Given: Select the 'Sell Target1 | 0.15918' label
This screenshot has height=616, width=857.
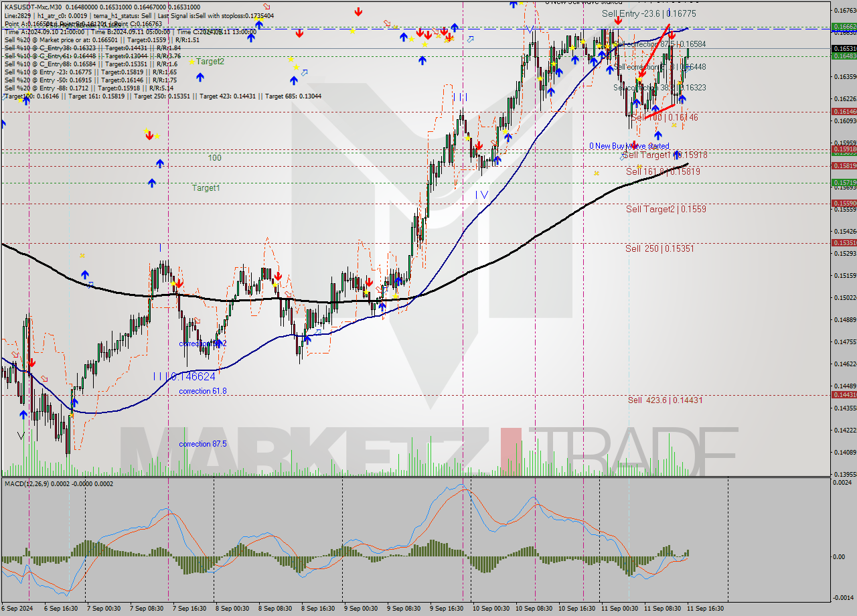Looking at the screenshot, I should click(665, 155).
